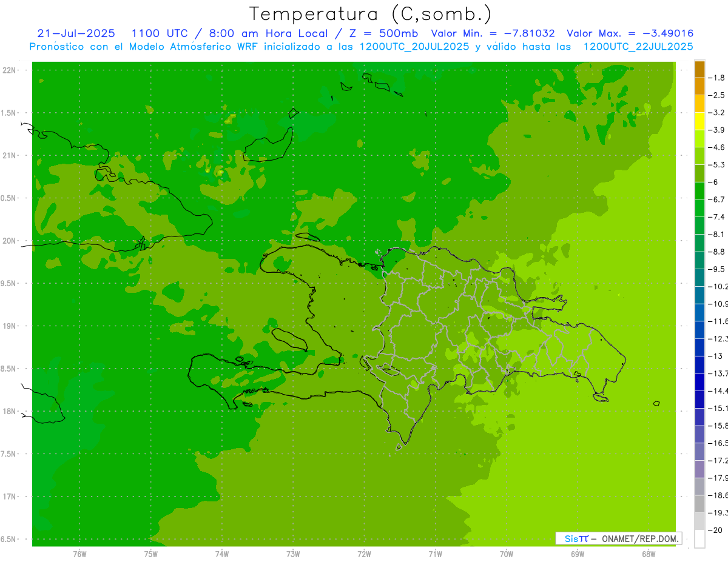Image resolution: width=728 pixels, height=562 pixels.
Task: Click colorbar value '-3.2'
Action: [x=717, y=113]
